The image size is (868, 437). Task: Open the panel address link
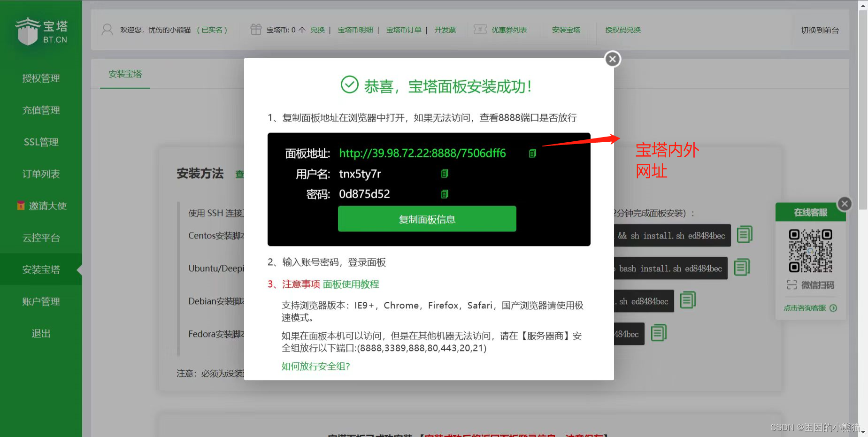(422, 153)
